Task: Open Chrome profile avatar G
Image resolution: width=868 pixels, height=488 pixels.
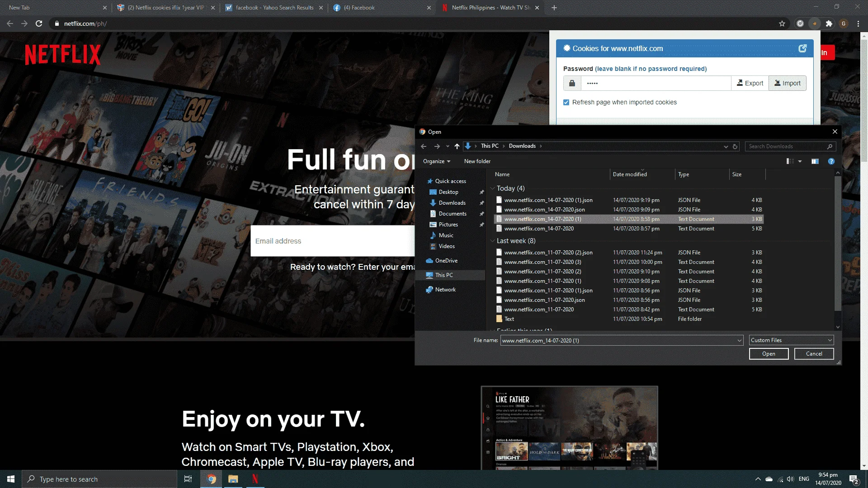Action: [844, 23]
